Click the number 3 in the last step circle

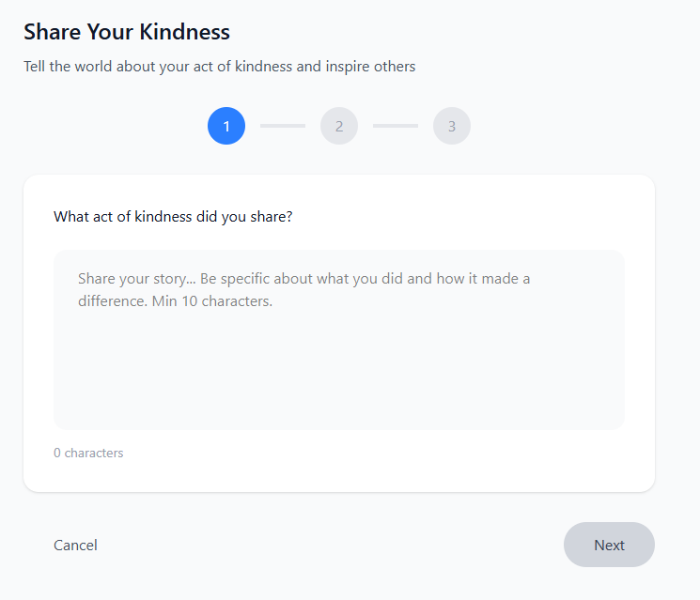coord(452,126)
